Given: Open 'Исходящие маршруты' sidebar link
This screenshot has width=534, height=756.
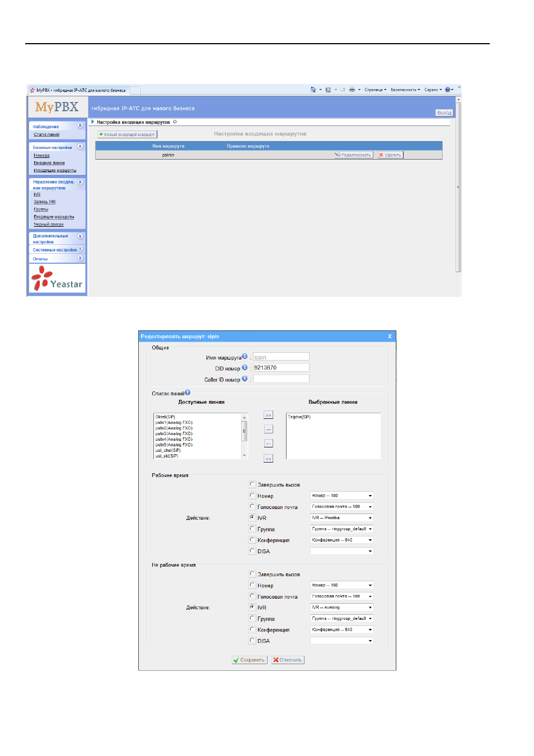Looking at the screenshot, I should point(55,170).
